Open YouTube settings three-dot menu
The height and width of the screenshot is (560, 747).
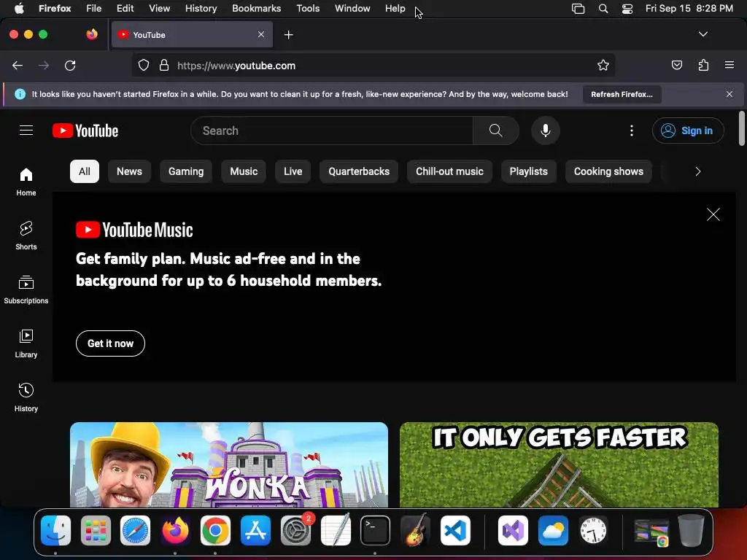tap(632, 131)
